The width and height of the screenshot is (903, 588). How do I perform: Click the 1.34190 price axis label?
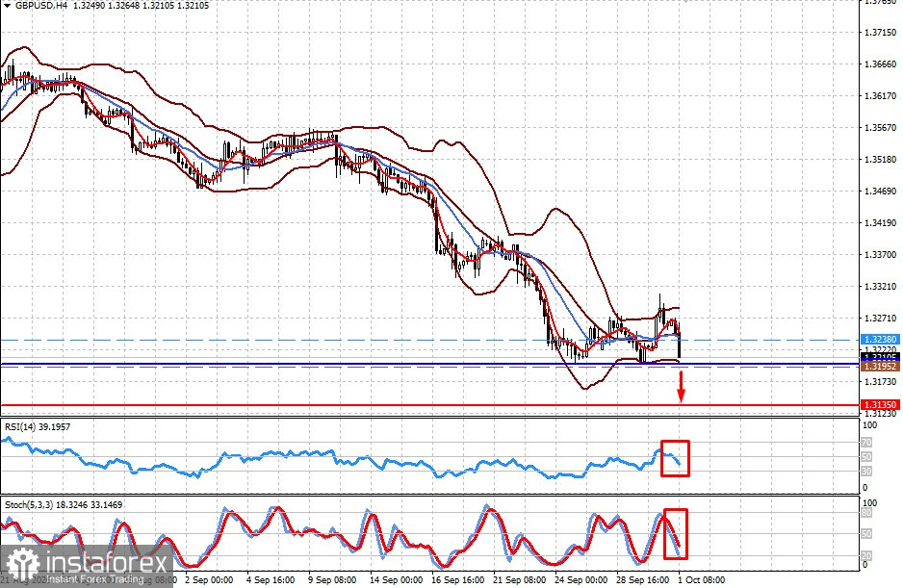tap(881, 223)
